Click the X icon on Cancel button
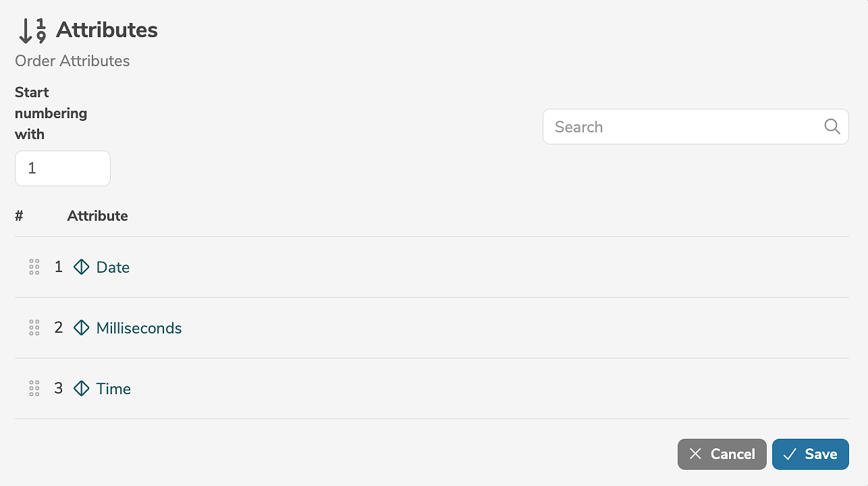 click(696, 454)
